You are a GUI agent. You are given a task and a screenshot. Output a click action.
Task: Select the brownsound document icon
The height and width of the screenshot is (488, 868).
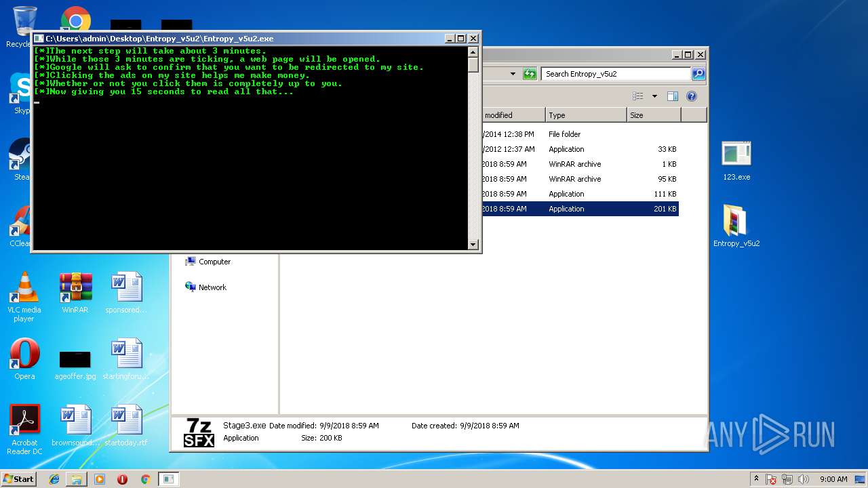(75, 426)
